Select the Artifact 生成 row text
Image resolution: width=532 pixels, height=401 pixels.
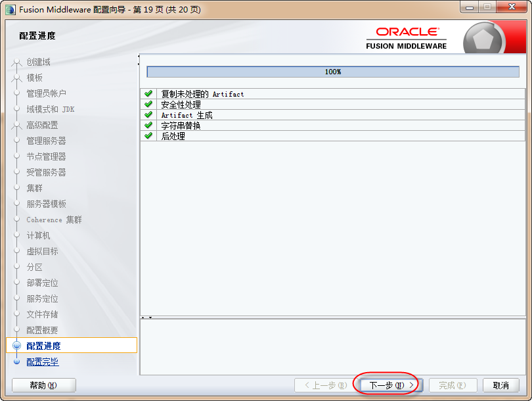pos(187,115)
